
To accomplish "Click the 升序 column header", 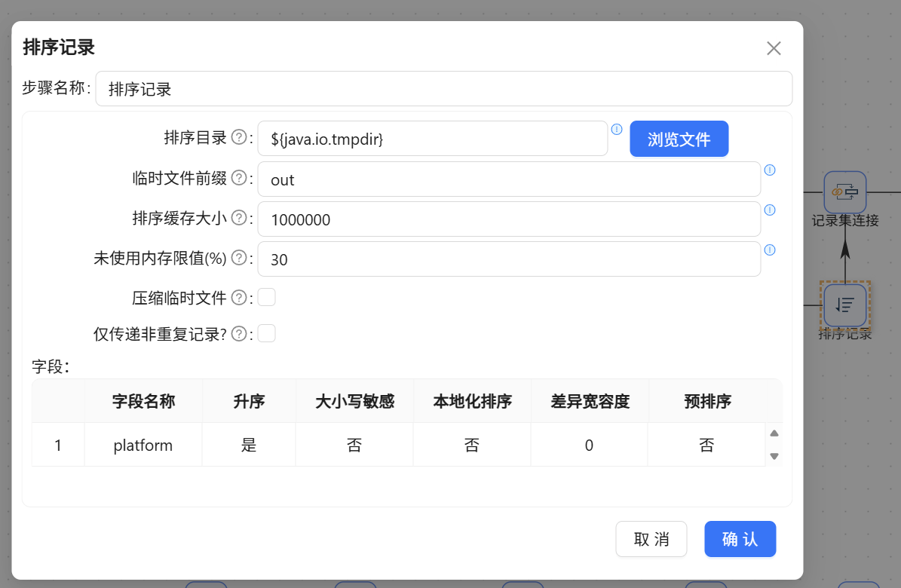I will click(249, 401).
